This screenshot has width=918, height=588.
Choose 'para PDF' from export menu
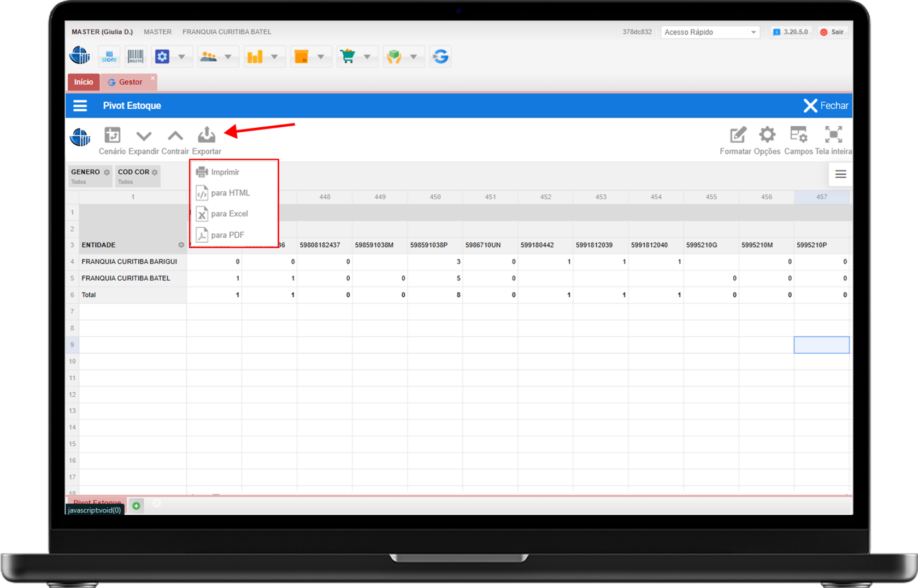click(227, 235)
